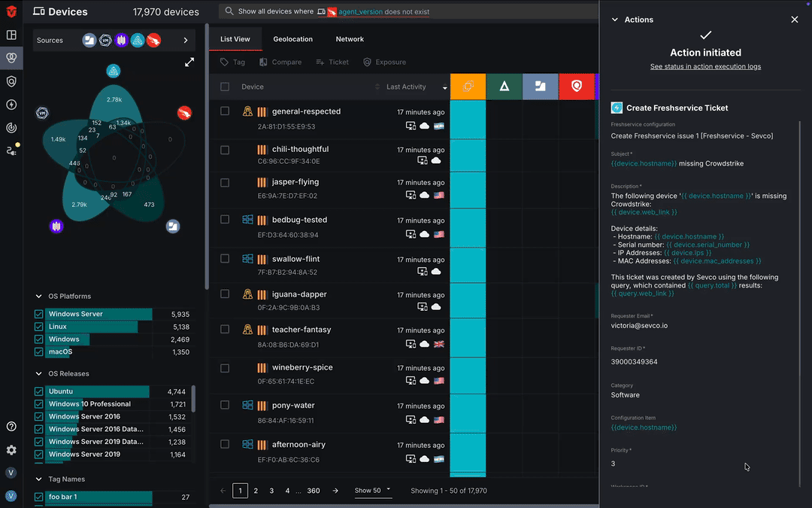Switch to the Geolocation tab
Viewport: 812px width, 508px height.
(x=292, y=39)
